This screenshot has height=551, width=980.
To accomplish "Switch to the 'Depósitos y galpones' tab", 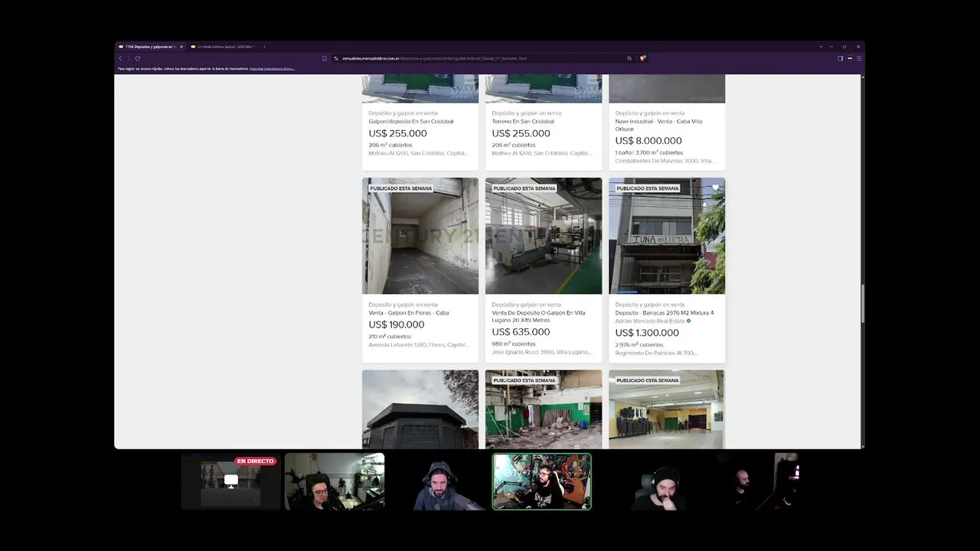I will pyautogui.click(x=150, y=47).
